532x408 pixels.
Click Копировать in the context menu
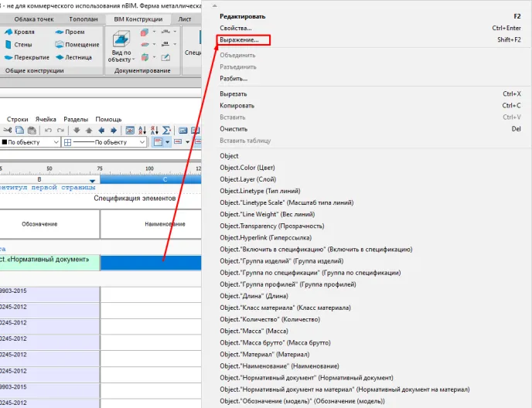click(x=237, y=105)
